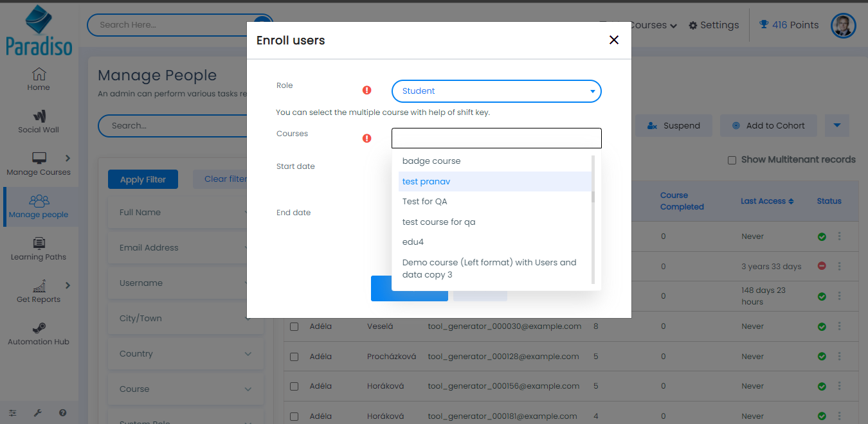The image size is (868, 424).
Task: Click the user profile avatar
Action: [843, 26]
